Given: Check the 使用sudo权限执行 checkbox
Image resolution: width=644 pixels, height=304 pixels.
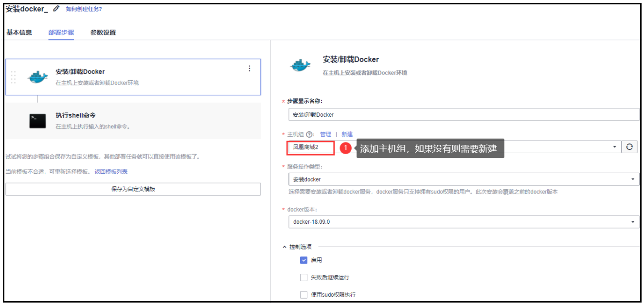Looking at the screenshot, I should click(x=304, y=294).
